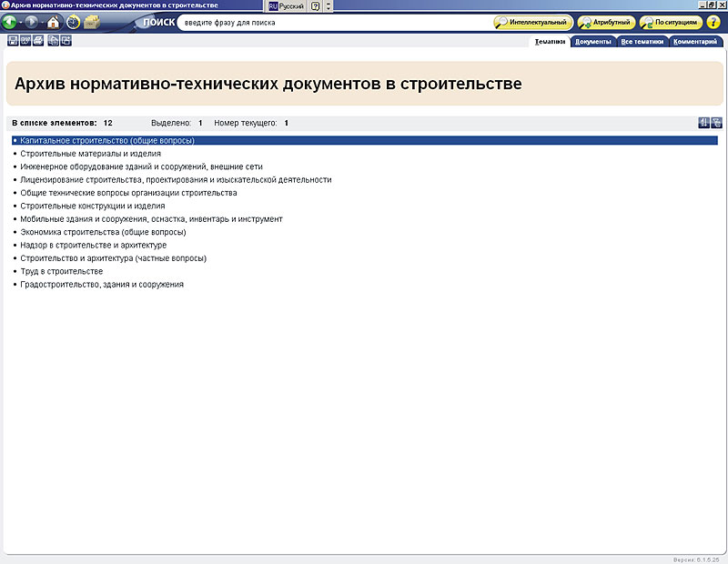Click the yellow Help question mark button
The width and height of the screenshot is (728, 564).
[x=713, y=23]
